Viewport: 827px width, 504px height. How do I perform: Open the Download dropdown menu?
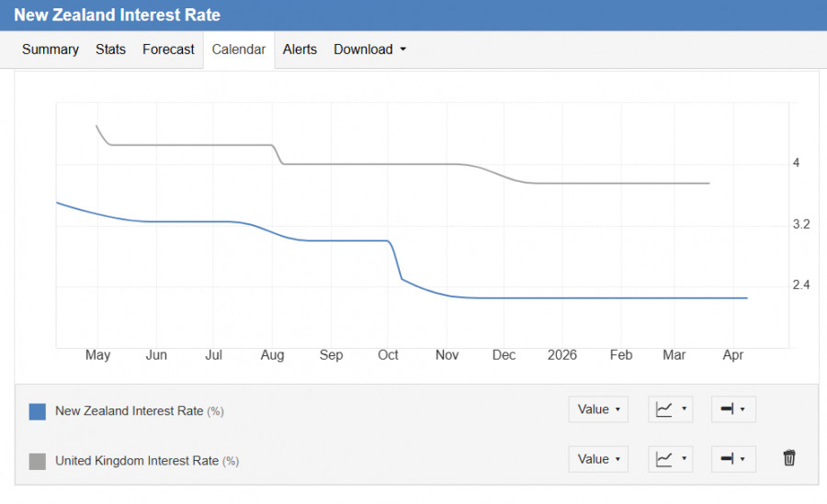coord(369,50)
